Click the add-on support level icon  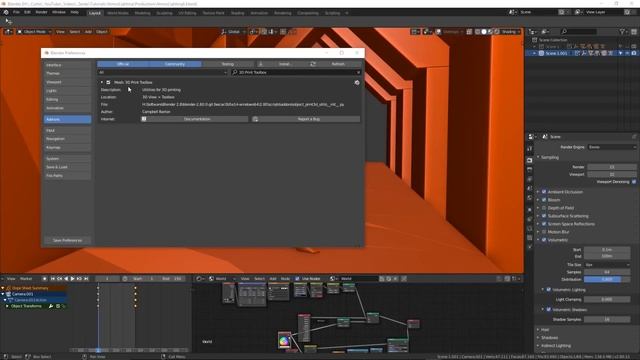357,82
